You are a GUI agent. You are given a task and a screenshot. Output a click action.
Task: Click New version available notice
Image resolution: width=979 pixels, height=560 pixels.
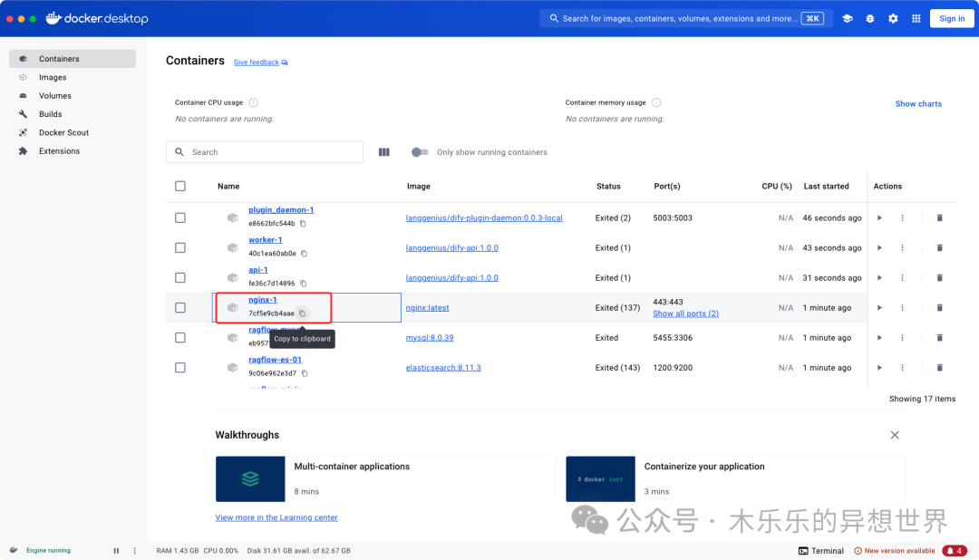coord(894,551)
